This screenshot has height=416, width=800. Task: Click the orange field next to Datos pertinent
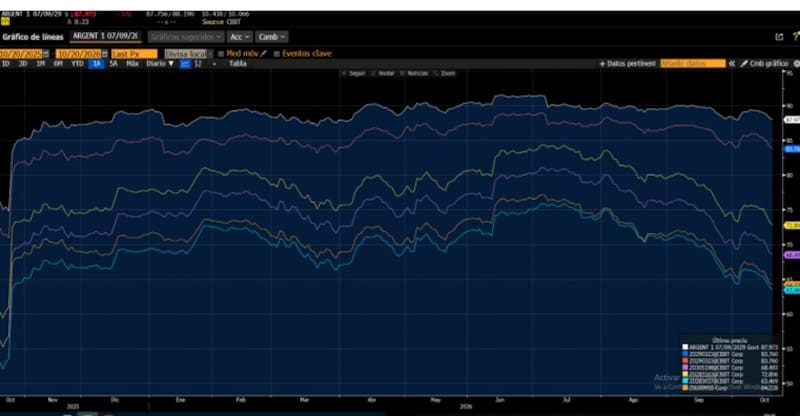point(693,64)
